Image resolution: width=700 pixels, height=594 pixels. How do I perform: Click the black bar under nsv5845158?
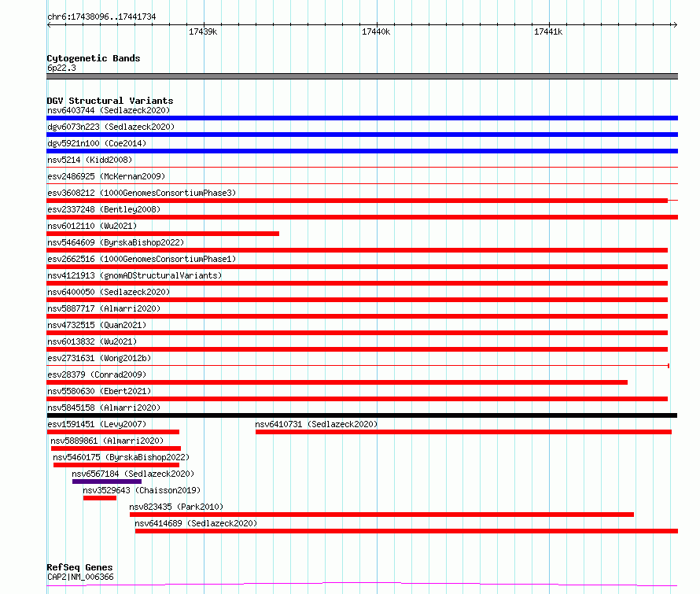(362, 415)
